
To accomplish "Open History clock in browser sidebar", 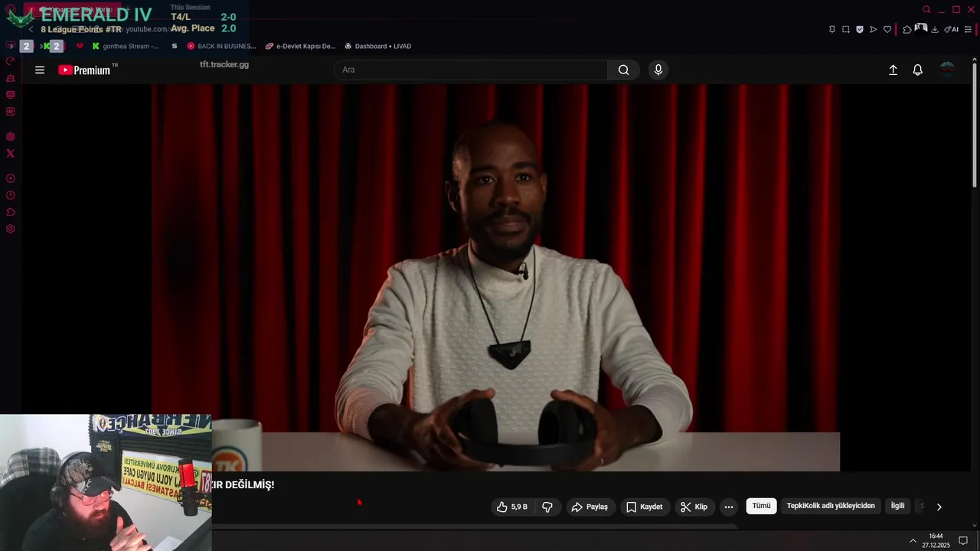I will tap(11, 195).
